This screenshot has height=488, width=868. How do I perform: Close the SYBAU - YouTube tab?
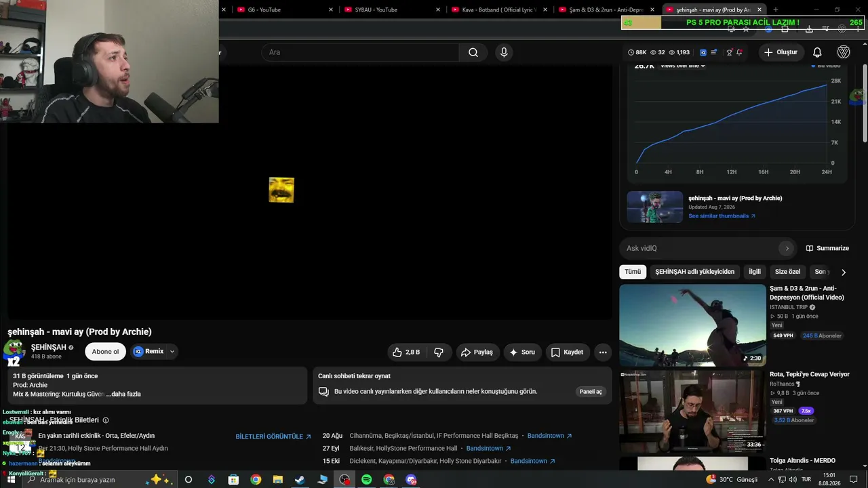[x=438, y=9]
